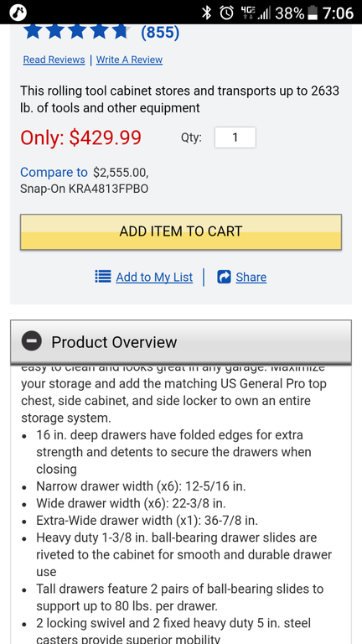Click the list icon beside Add to My List

pos(103,277)
